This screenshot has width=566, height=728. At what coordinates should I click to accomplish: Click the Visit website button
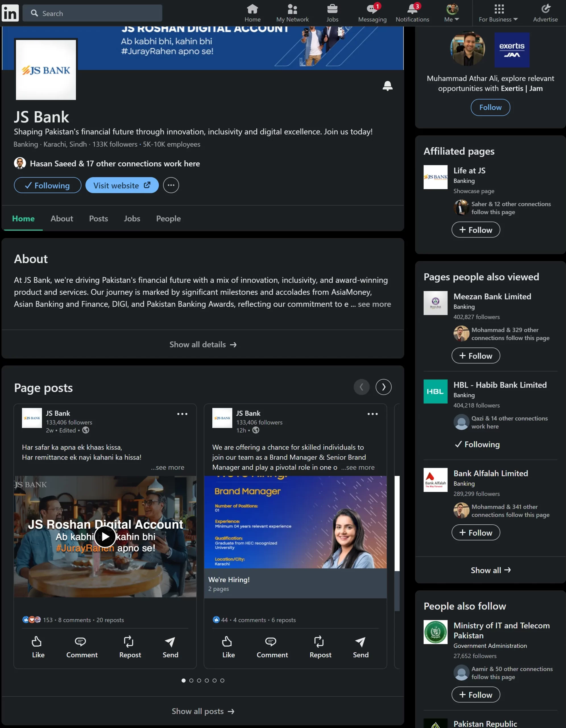(x=122, y=185)
